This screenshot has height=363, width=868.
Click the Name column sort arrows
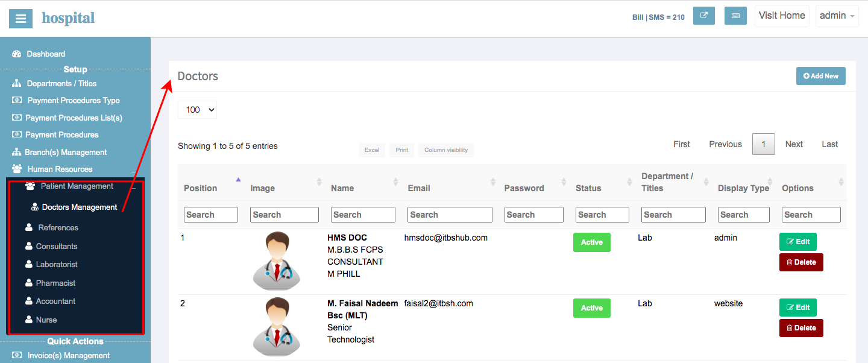pyautogui.click(x=395, y=181)
